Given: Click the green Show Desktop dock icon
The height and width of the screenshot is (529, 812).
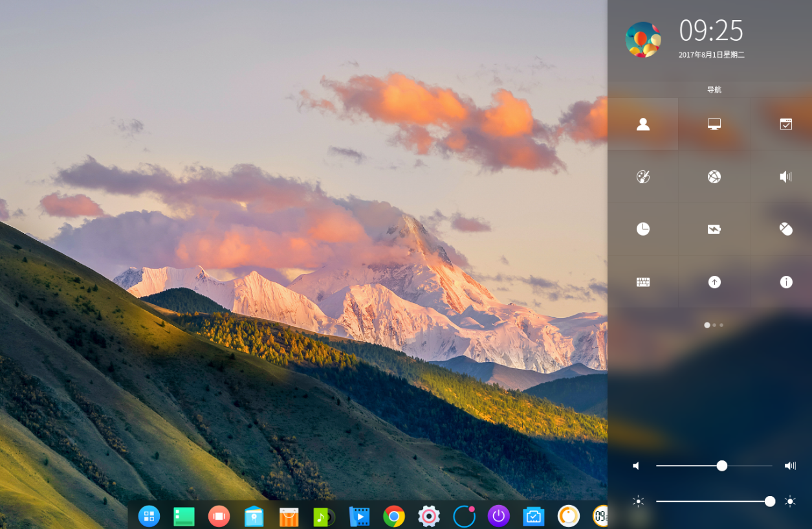Looking at the screenshot, I should [x=184, y=516].
